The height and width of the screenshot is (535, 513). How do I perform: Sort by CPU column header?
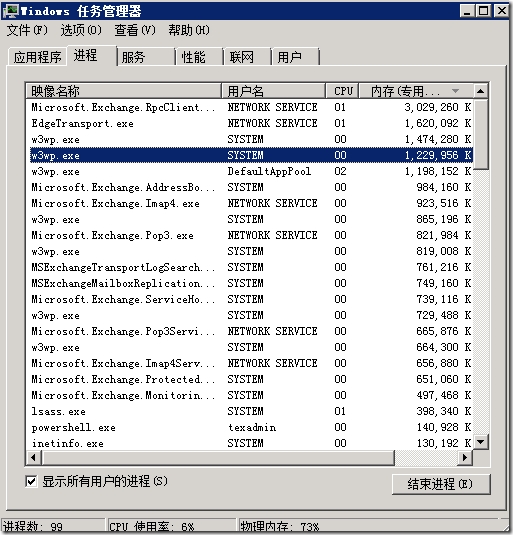342,91
